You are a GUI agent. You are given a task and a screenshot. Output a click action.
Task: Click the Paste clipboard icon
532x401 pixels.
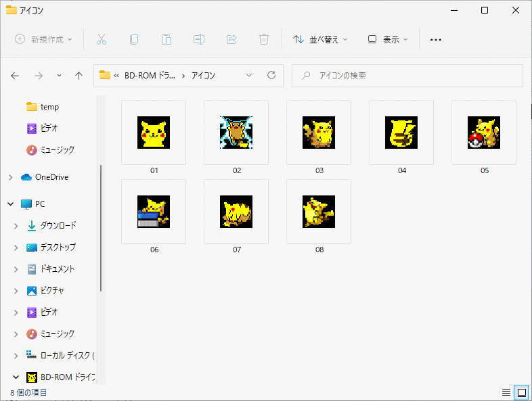point(167,39)
